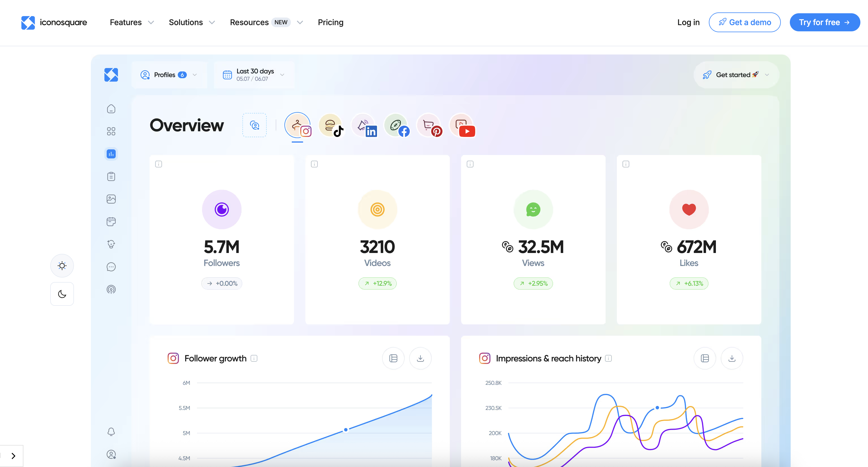Viewport: 868px width, 467px height.
Task: Open the Last 30 days date range picker
Action: pos(255,75)
